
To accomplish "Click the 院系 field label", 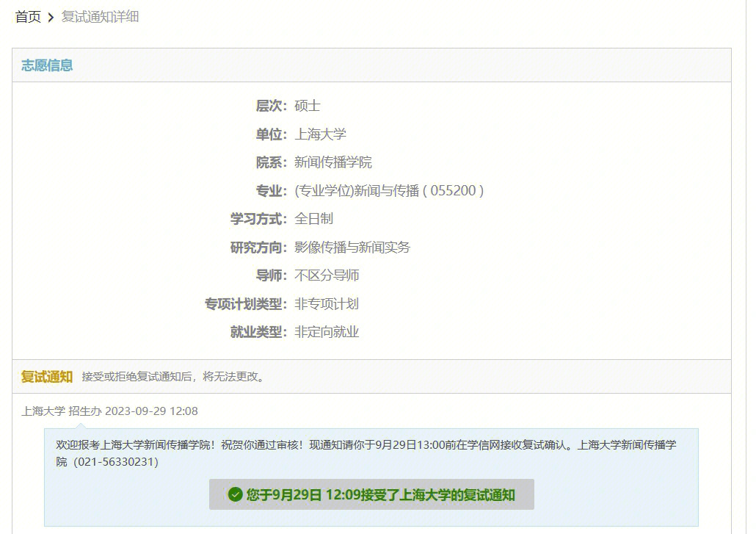I will 272,162.
